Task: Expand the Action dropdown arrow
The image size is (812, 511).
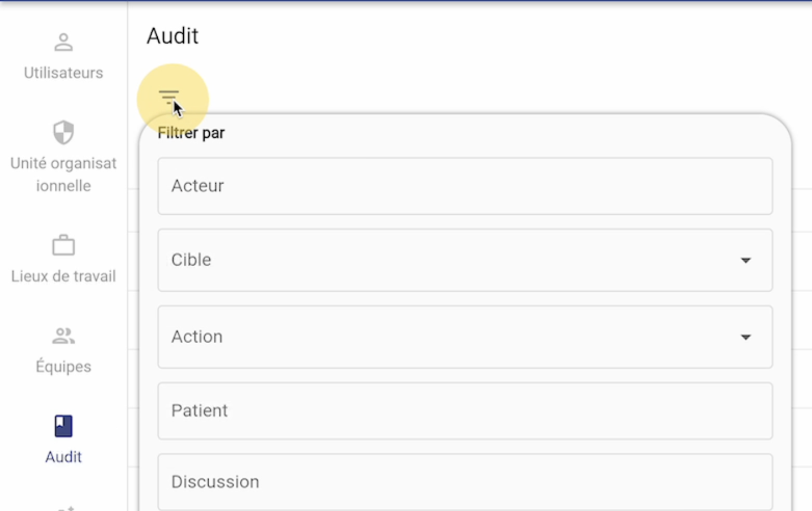Action: [746, 337]
